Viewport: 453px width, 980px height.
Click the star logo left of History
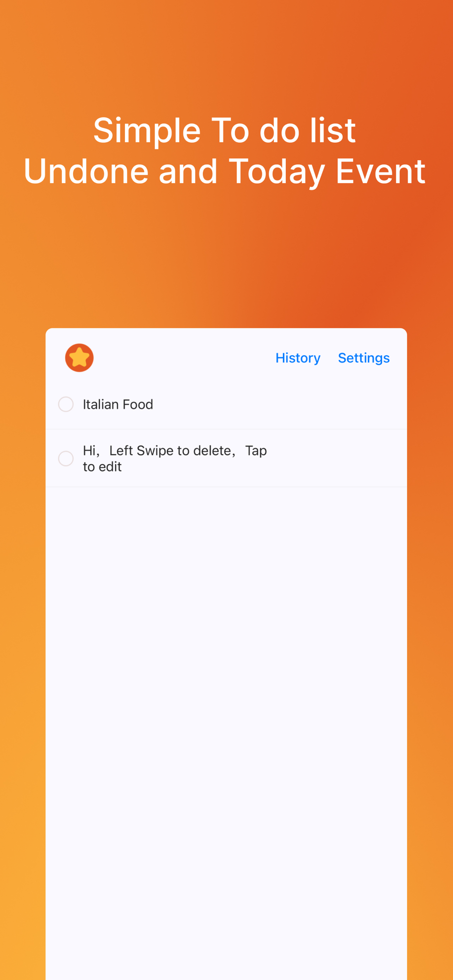coord(79,358)
